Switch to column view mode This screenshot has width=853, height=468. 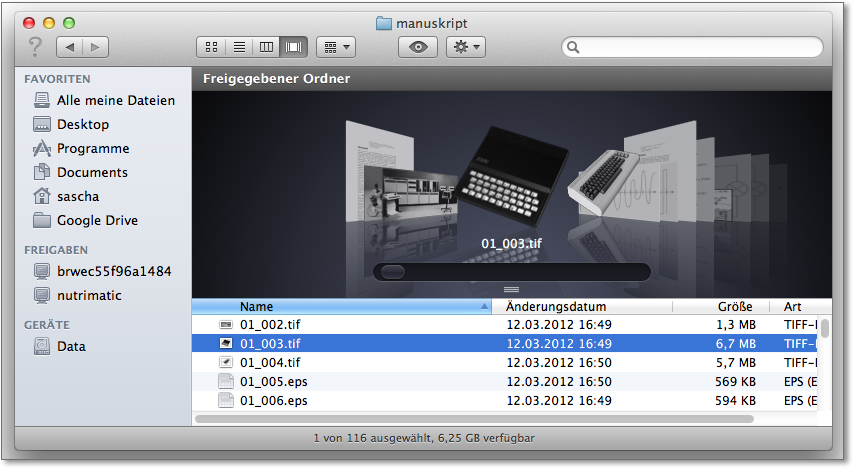(267, 46)
